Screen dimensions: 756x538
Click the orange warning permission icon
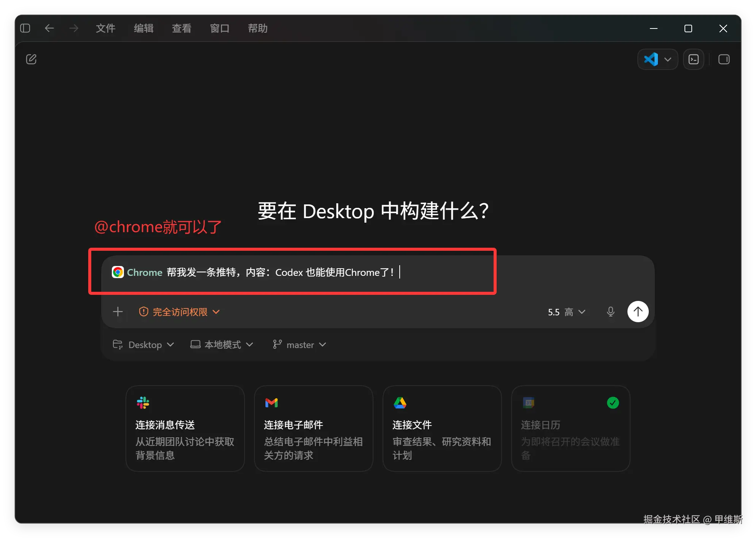143,312
